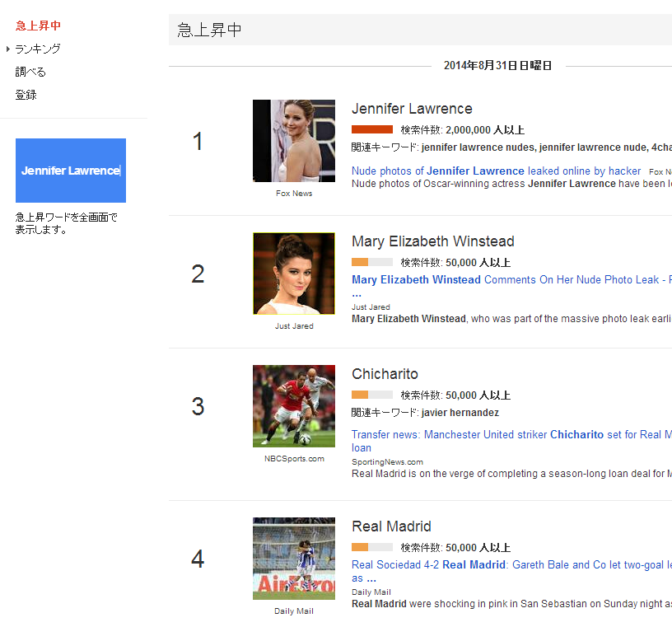Screen dimensions: 672x627
Task: Select 登録 in the sidebar
Action: 26,95
